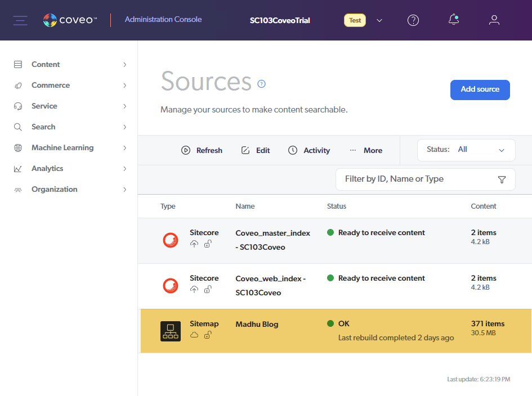
Task: Click the Refresh action button
Action: pos(202,150)
